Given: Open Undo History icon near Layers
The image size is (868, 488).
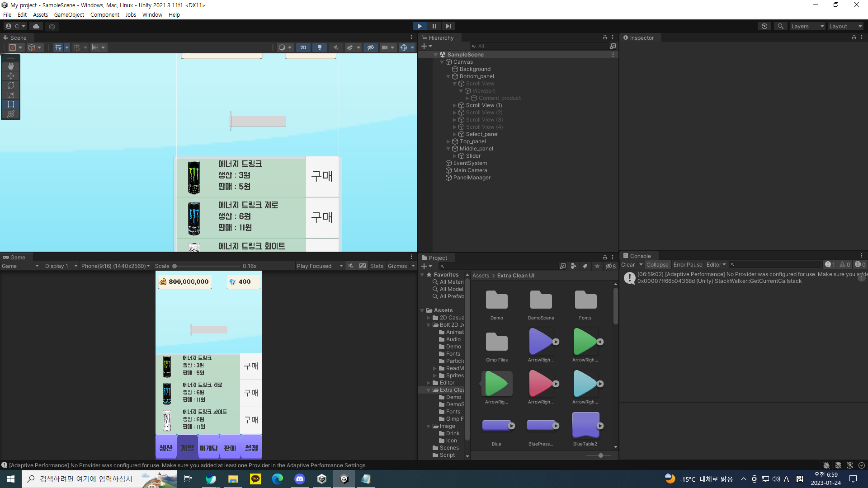Looking at the screenshot, I should point(764,26).
